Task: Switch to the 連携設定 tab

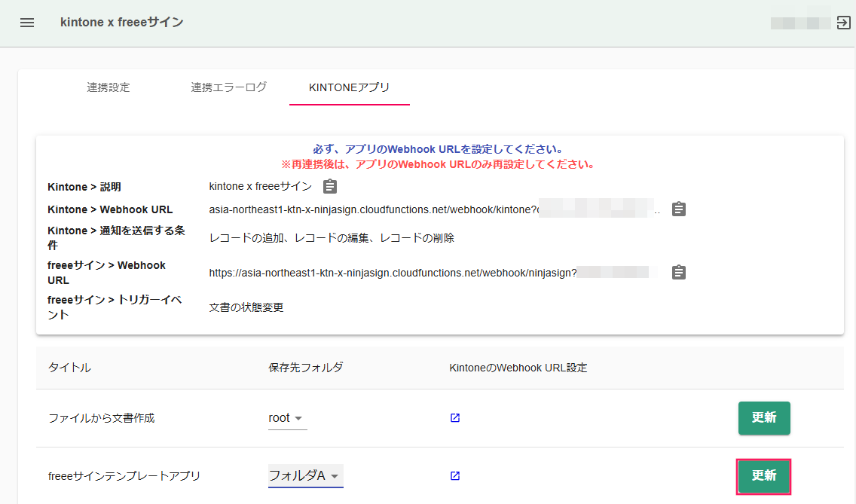Action: pos(108,87)
